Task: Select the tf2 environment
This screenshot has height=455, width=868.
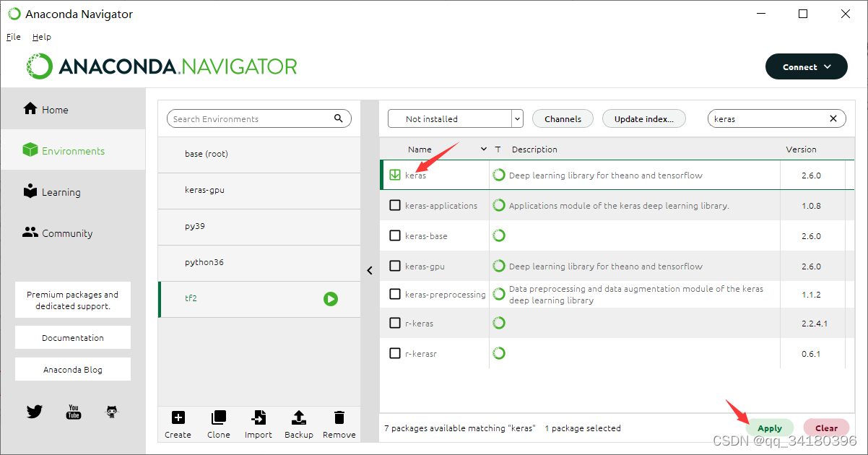Action: click(x=259, y=299)
